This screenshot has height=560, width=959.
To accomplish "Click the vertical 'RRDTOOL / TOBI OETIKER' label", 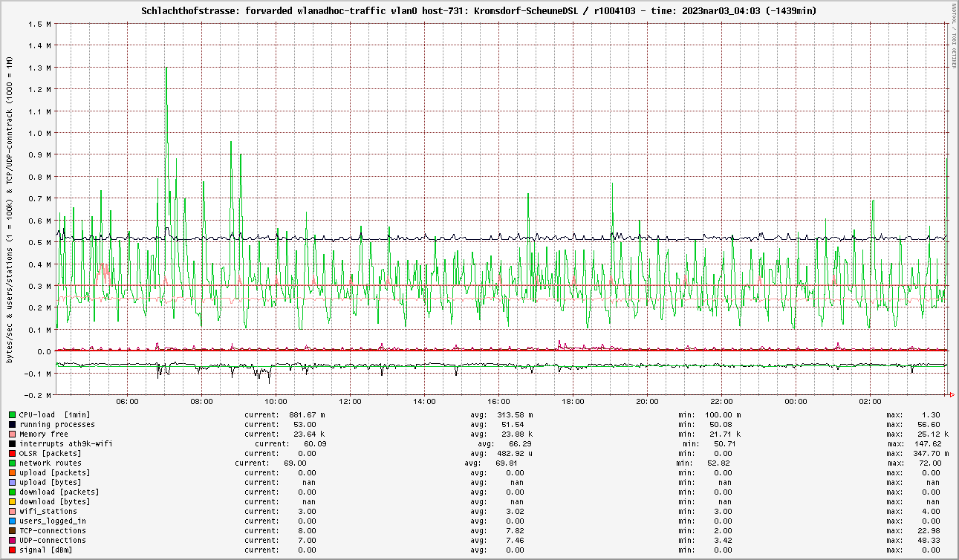I will point(954,36).
